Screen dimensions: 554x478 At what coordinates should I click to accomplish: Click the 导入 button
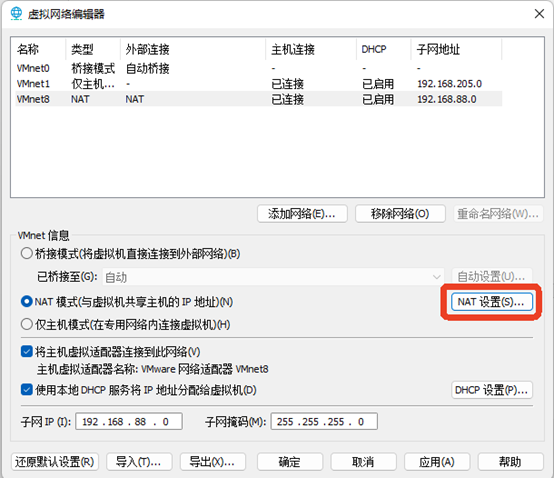139,462
